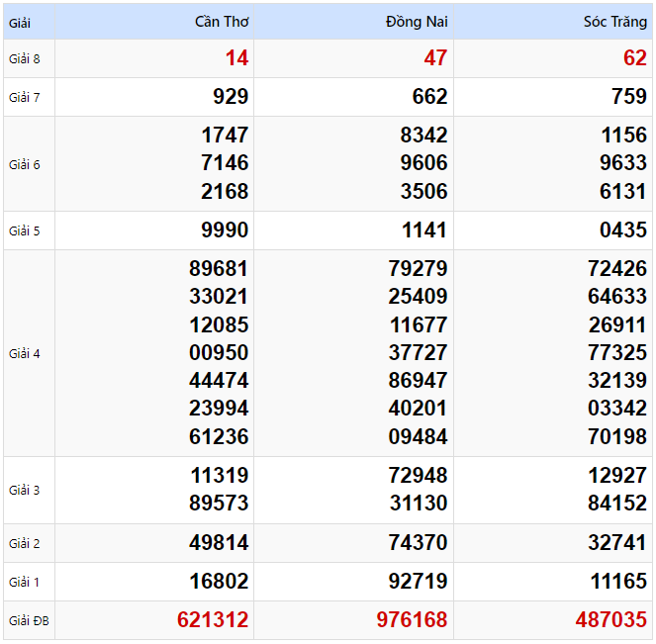Click number 89681 in Giải 4
The height and width of the screenshot is (644, 656).
tap(219, 268)
